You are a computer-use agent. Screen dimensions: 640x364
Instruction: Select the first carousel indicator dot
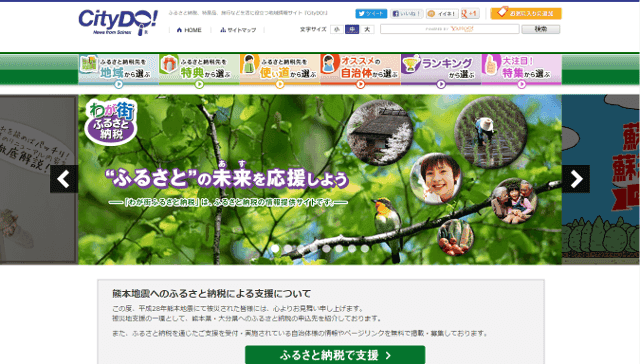click(275, 248)
